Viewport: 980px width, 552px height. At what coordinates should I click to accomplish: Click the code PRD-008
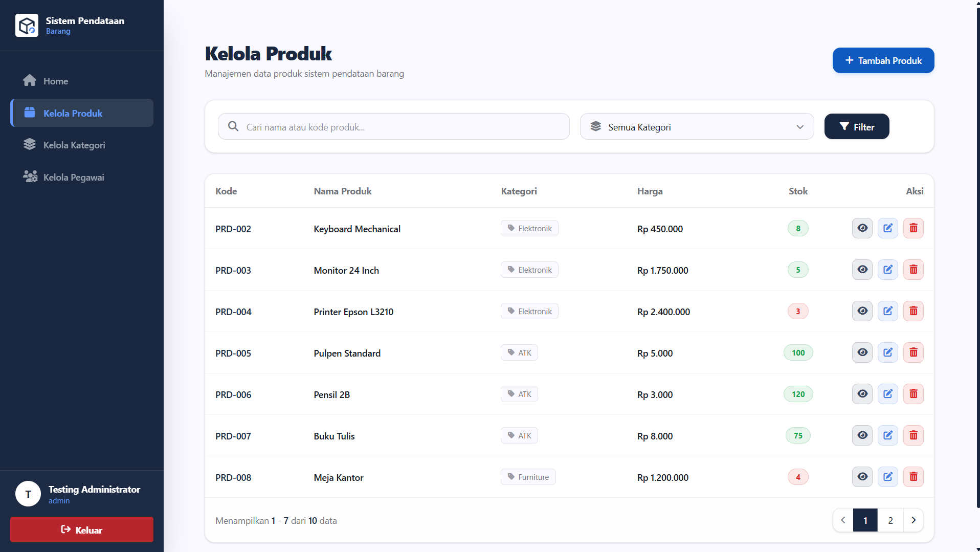(x=233, y=477)
